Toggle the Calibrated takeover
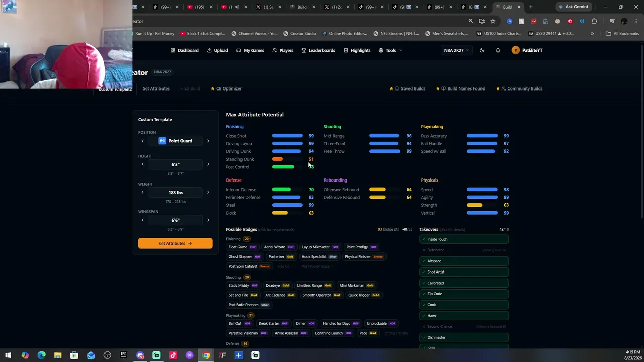This screenshot has height=362, width=644. (464, 283)
